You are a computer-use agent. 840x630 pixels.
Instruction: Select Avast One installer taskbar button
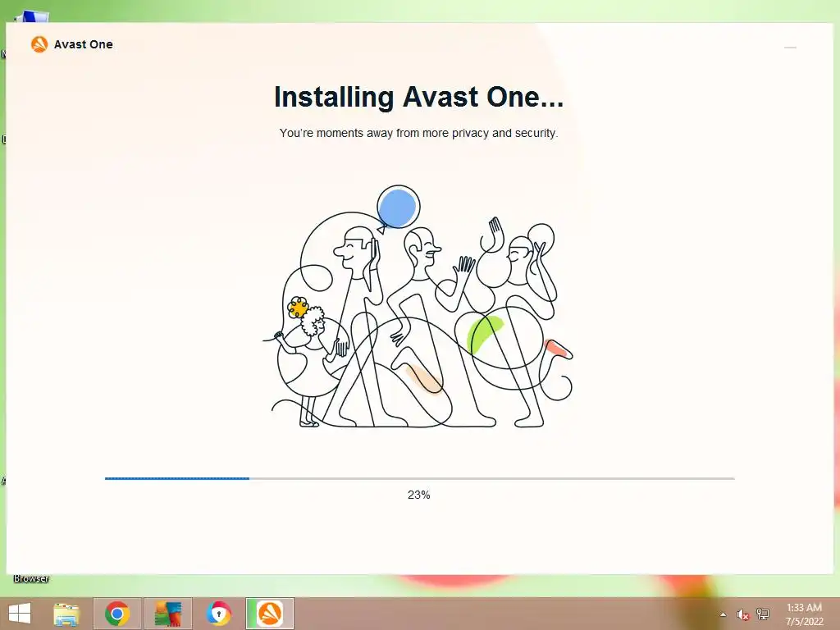pyautogui.click(x=270, y=614)
